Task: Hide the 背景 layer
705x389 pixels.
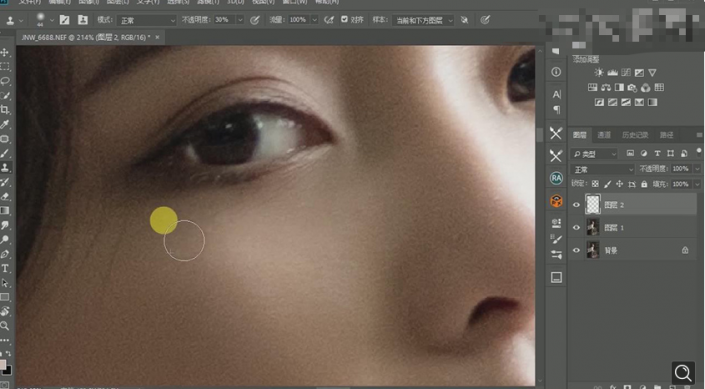Action: (576, 250)
